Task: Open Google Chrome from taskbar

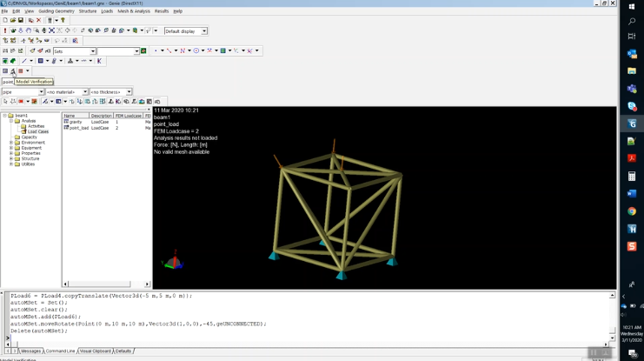Action: (x=632, y=211)
